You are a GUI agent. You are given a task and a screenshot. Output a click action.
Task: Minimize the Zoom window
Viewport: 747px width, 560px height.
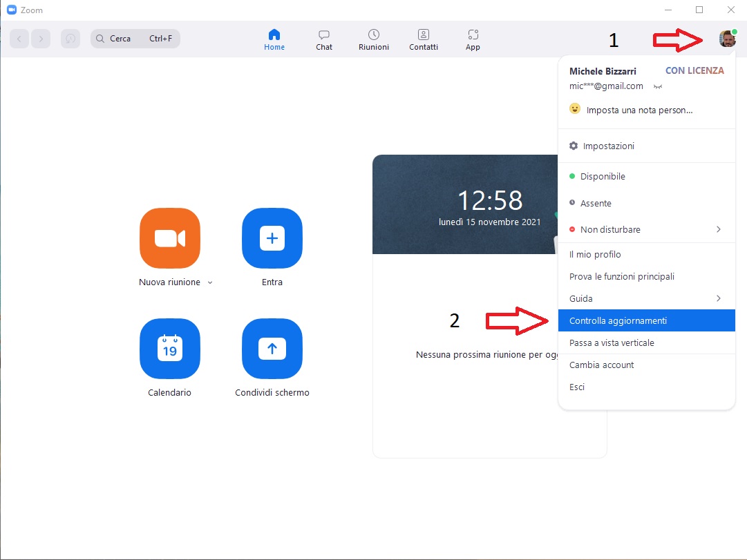pos(668,10)
